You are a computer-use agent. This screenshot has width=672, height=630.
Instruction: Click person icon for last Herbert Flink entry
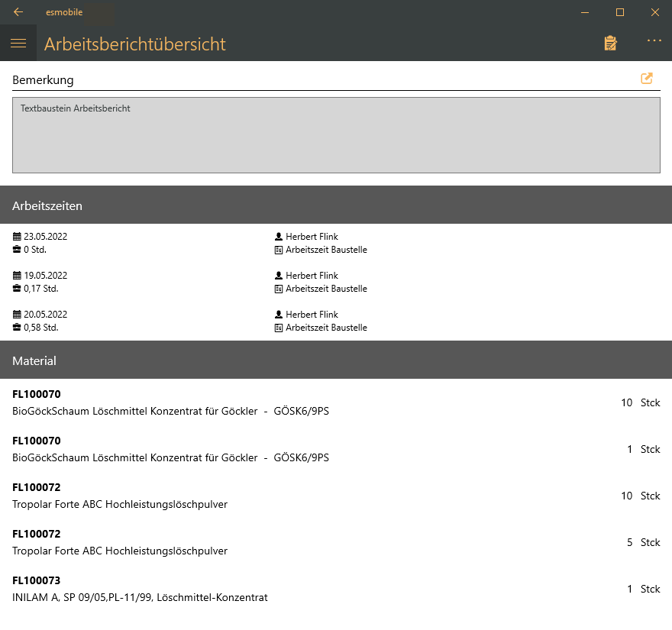[279, 315]
